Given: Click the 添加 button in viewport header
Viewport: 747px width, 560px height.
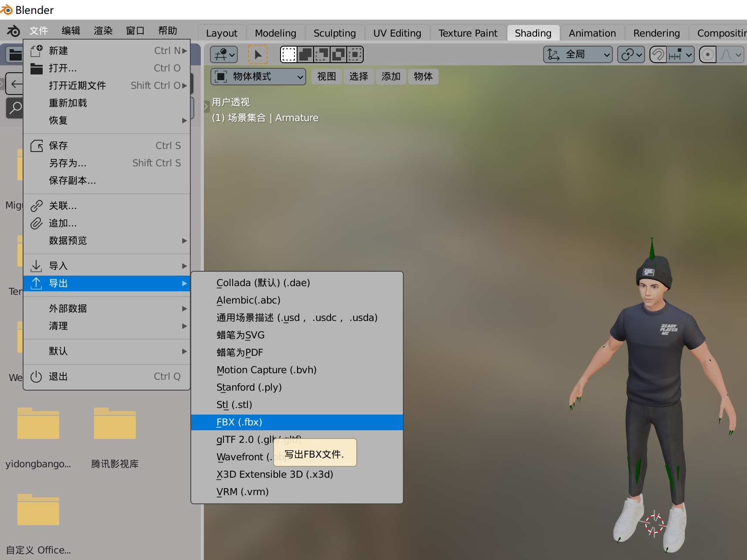Looking at the screenshot, I should click(391, 76).
